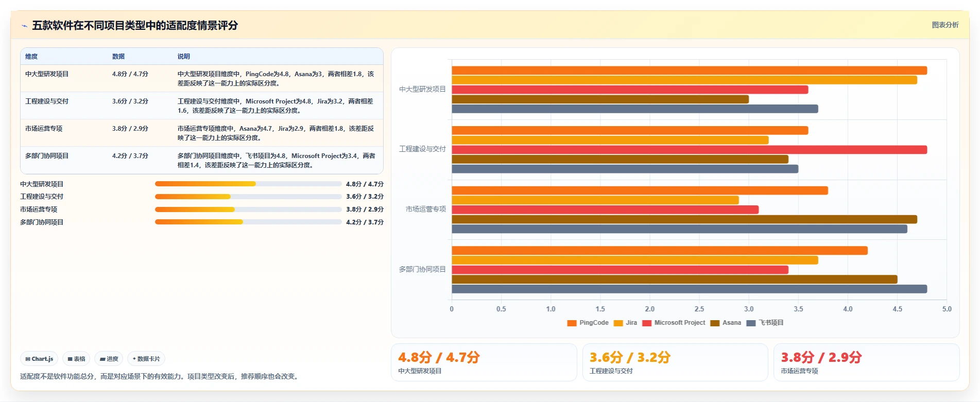Click the Microsoft Project bar in 工程建设与交付 group

tap(690, 150)
